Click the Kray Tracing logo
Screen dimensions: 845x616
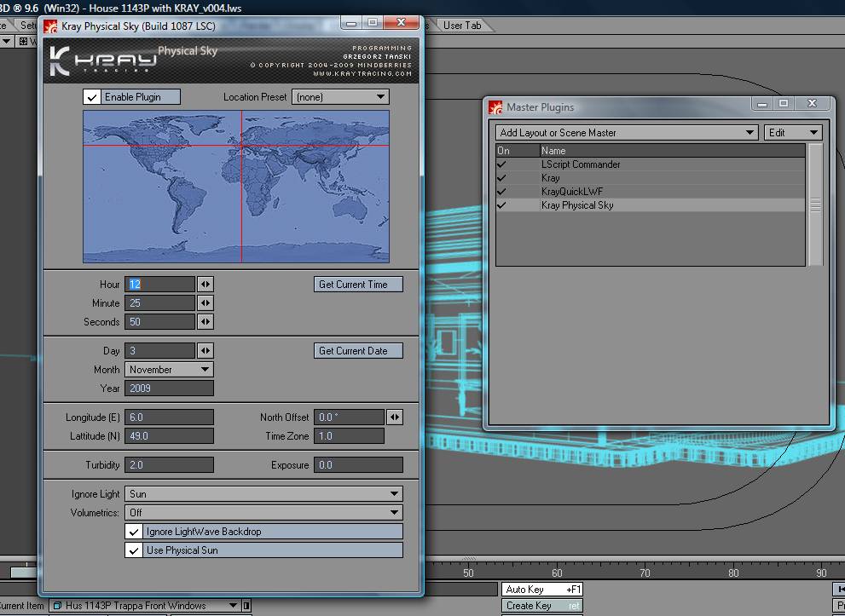[102, 61]
